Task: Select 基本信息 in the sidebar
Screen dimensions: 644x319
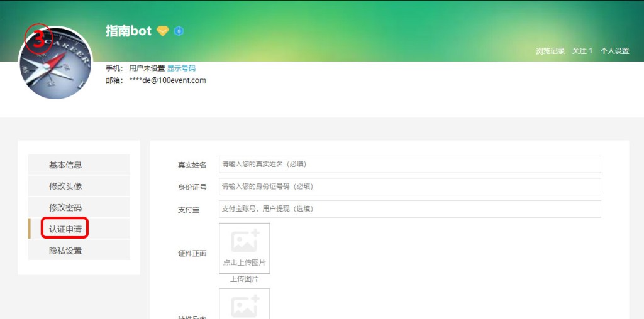Action: [79, 165]
